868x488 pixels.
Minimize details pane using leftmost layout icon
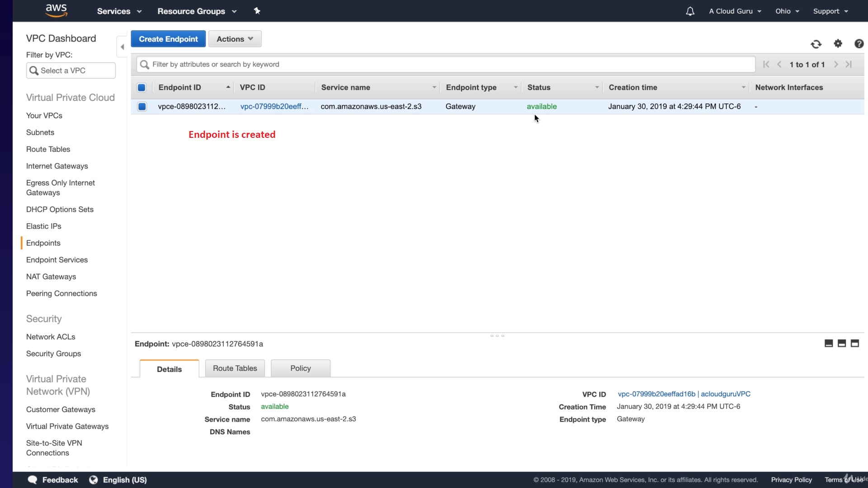pos(828,343)
